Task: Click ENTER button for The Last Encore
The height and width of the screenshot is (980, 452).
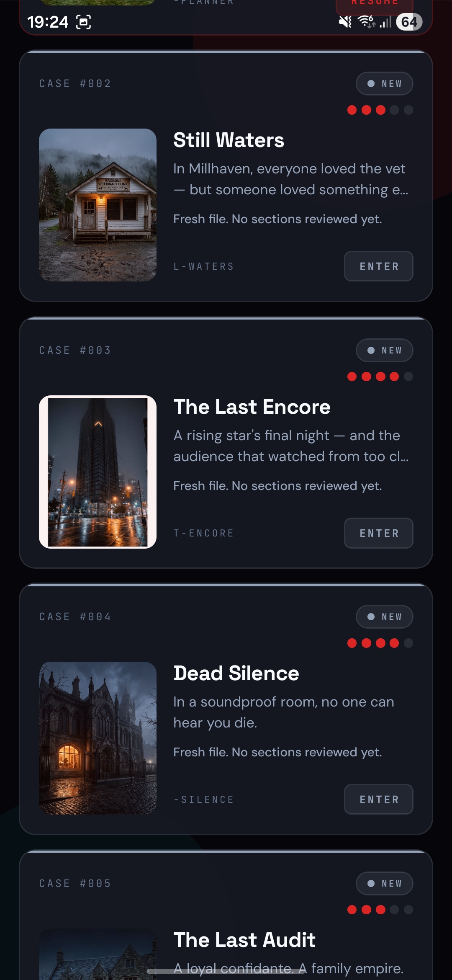Action: pyautogui.click(x=379, y=533)
